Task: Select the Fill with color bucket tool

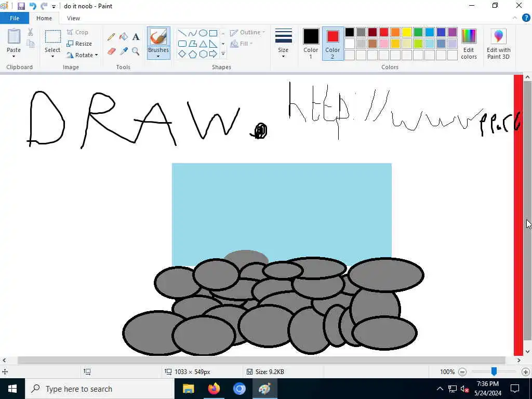Action: (124, 37)
